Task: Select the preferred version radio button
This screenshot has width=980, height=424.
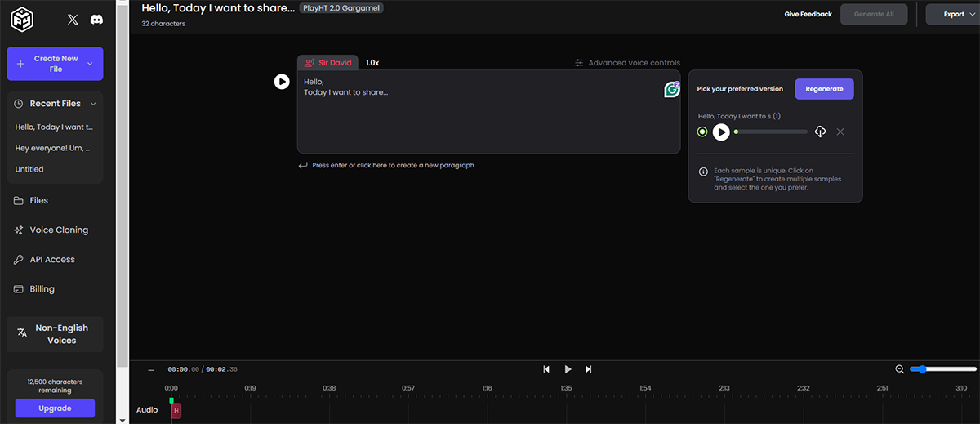Action: [x=702, y=132]
